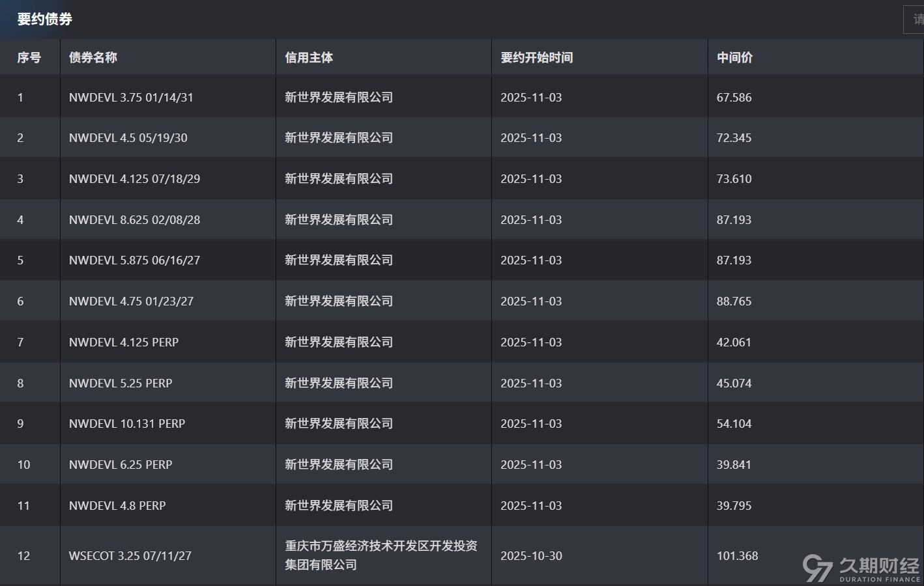Click the 要约债券 section title
924x586 pixels.
pyautogui.click(x=44, y=20)
